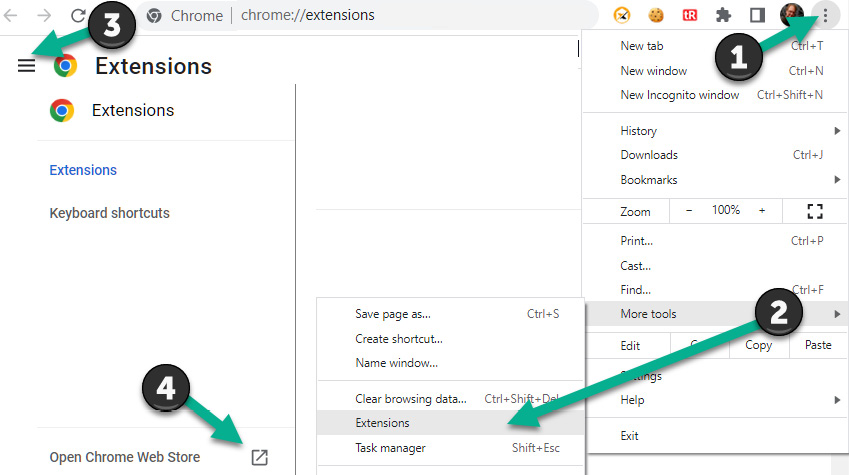Image resolution: width=849 pixels, height=475 pixels.
Task: Open the red tR extension icon
Action: 690,15
